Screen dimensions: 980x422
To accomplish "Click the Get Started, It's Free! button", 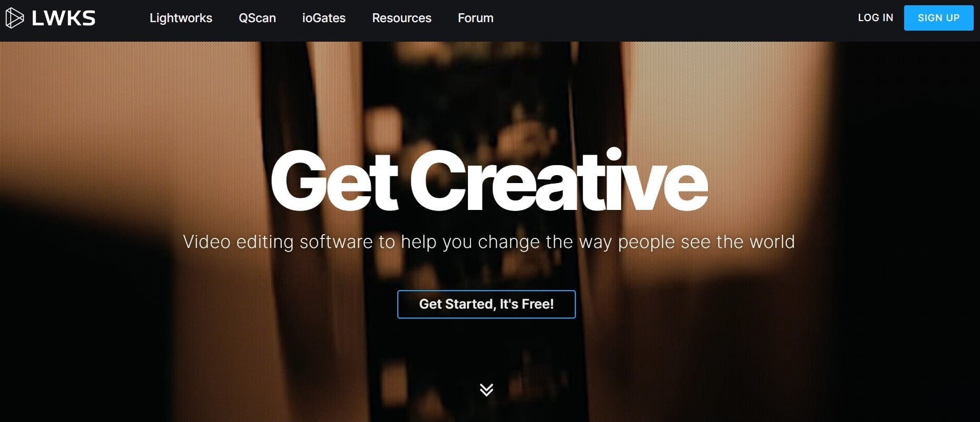I will click(x=486, y=304).
